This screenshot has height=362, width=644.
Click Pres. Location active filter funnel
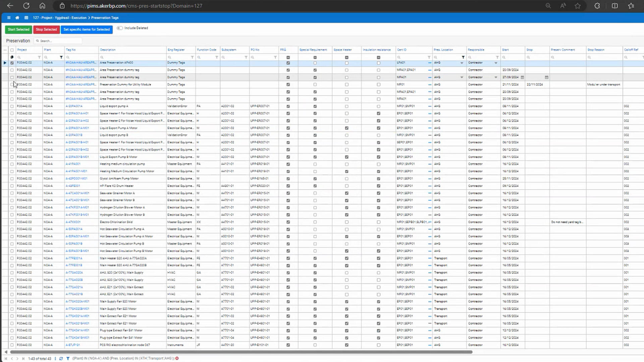pyautogui.click(x=463, y=57)
